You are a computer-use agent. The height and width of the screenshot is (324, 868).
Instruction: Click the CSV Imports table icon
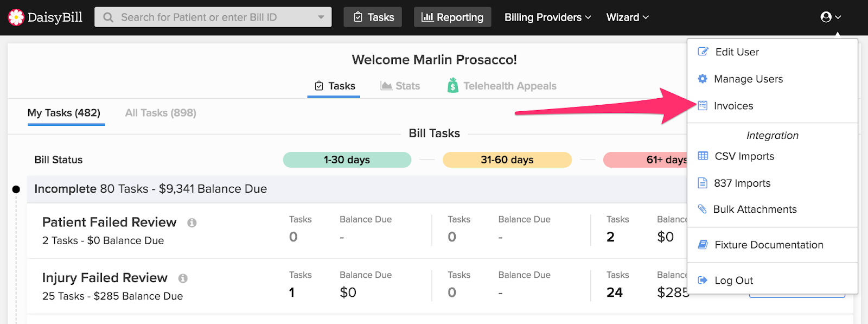point(703,156)
